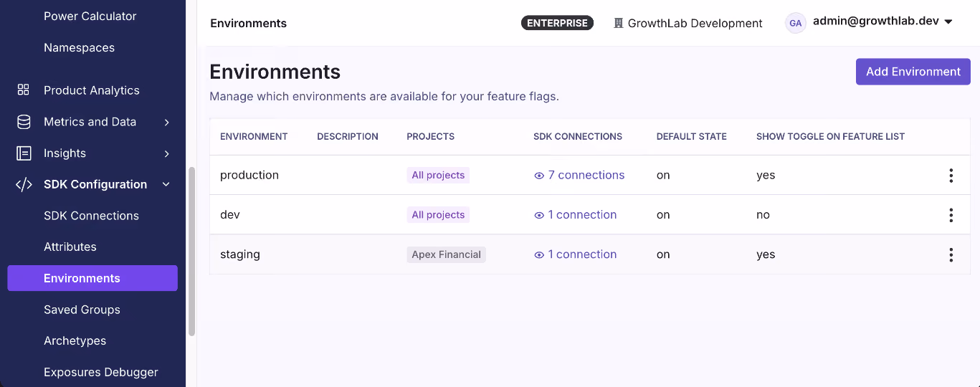Screen dimensions: 980x387
Task: Click the Product Analytics grid icon
Action: [24, 90]
